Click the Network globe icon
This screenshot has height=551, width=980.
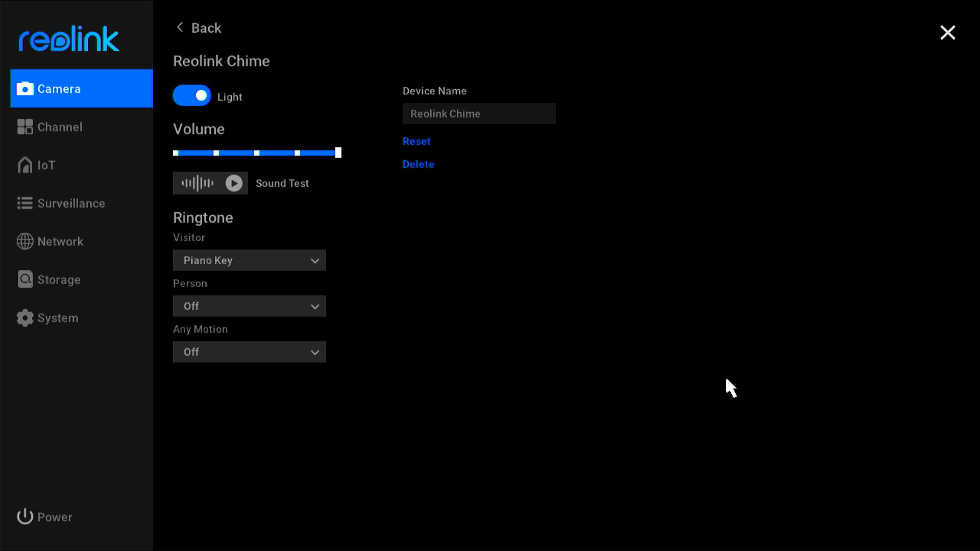coord(25,241)
